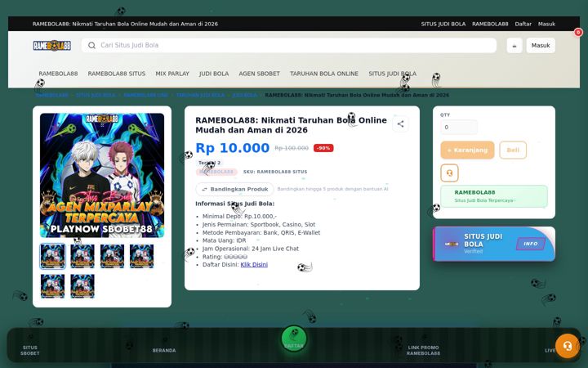Click the compare arrows icon in Bandingkan Produk
588x368 pixels.
coord(204,189)
